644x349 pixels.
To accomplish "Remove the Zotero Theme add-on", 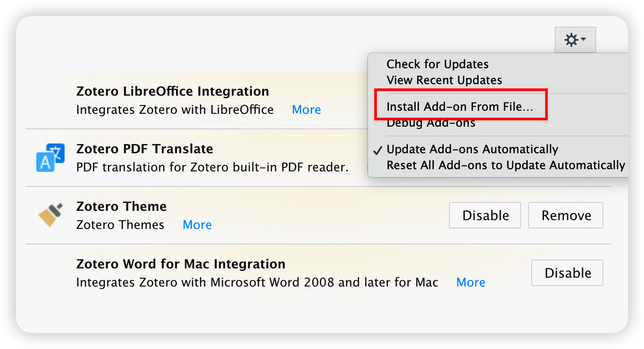I will pyautogui.click(x=566, y=215).
